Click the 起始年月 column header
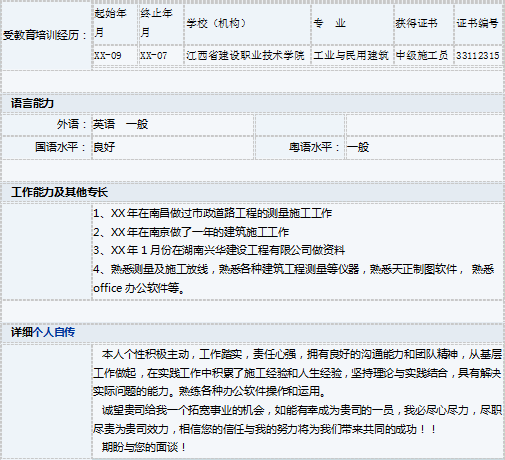505x460 pixels. point(110,23)
